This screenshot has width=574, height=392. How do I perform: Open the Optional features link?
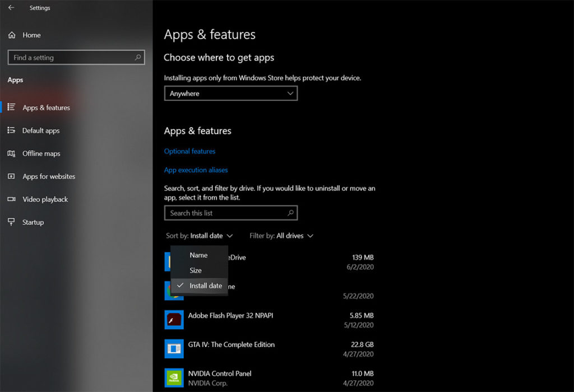pos(189,151)
